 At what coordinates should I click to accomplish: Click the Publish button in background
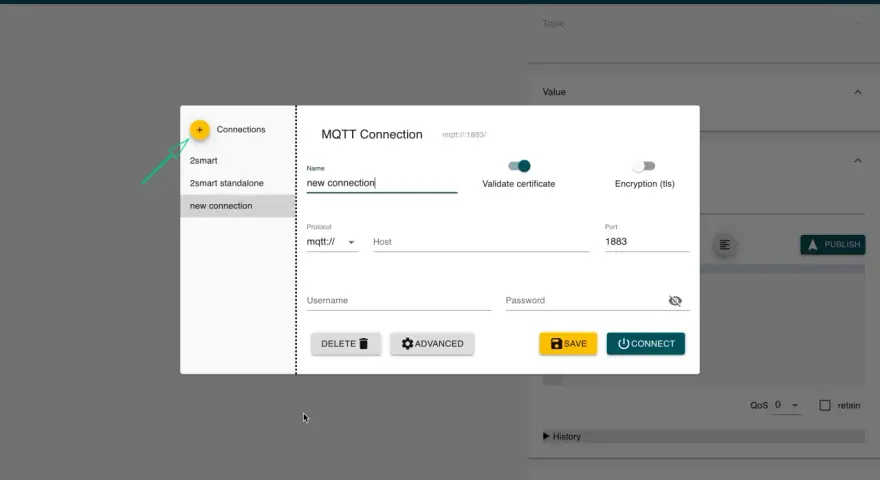pos(833,245)
